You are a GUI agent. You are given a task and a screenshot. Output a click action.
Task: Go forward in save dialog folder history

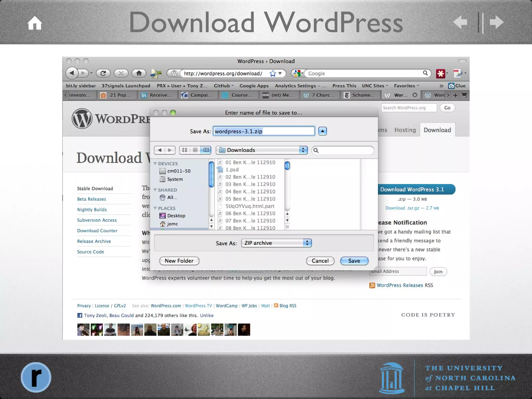coord(170,150)
